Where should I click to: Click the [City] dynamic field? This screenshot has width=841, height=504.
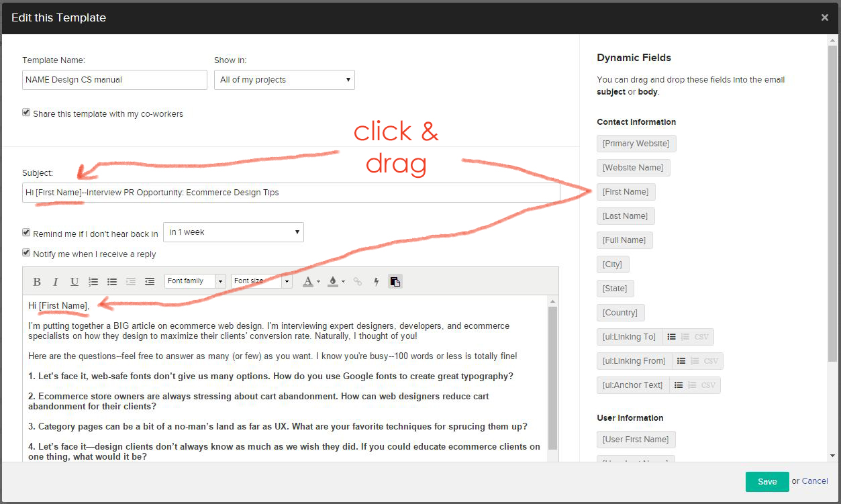point(612,264)
